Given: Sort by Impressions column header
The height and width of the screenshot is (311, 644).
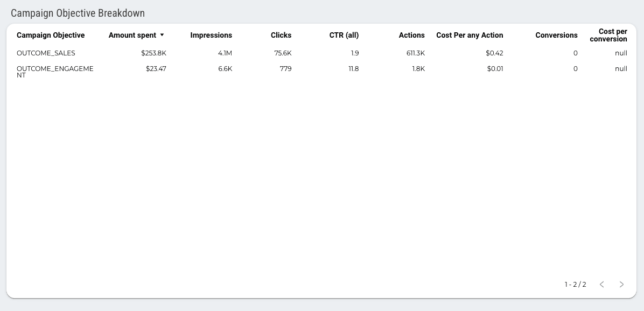Looking at the screenshot, I should click(211, 36).
